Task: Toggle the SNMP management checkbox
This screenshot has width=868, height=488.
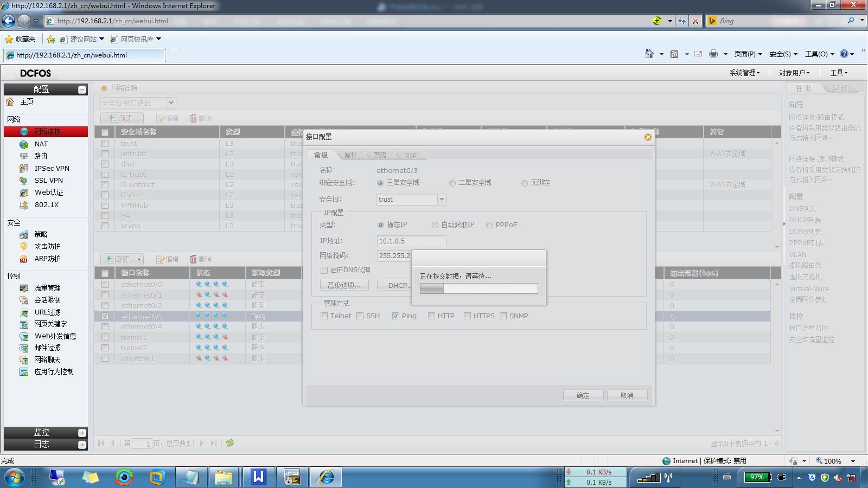Action: click(503, 316)
